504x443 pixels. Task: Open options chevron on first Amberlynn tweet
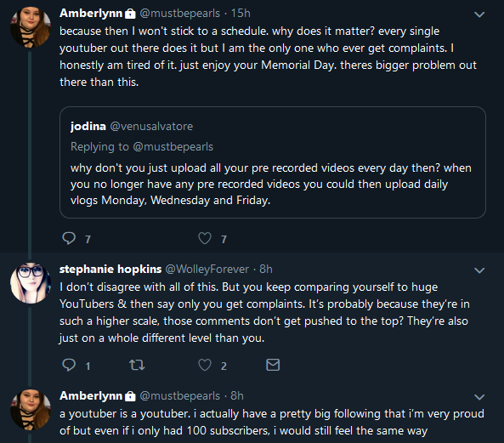click(479, 14)
